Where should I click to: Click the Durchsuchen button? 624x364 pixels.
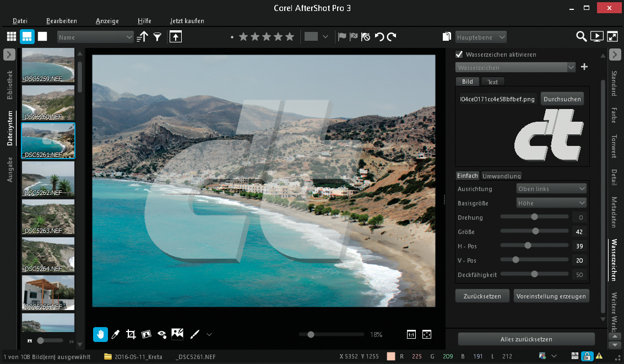click(x=562, y=99)
